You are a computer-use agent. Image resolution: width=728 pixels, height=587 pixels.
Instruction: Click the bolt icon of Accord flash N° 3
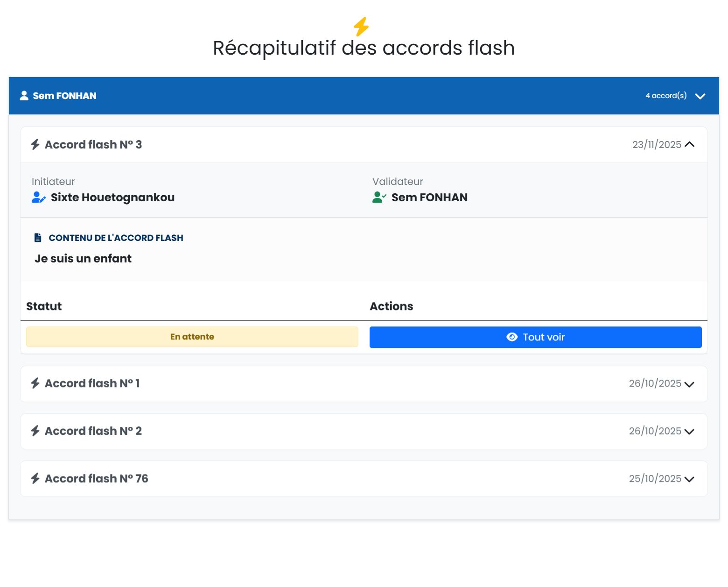click(x=35, y=144)
